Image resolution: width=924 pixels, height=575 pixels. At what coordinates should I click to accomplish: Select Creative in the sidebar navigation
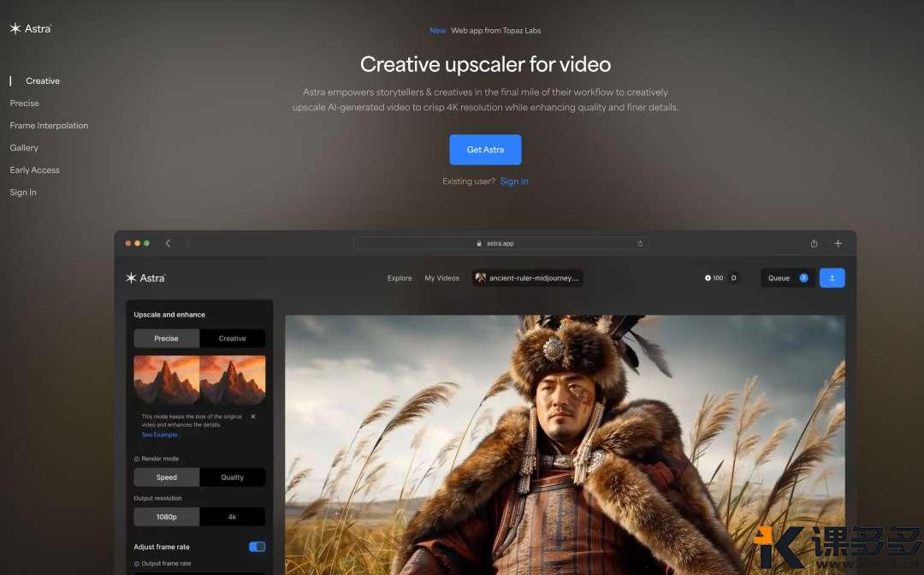pyautogui.click(x=43, y=80)
